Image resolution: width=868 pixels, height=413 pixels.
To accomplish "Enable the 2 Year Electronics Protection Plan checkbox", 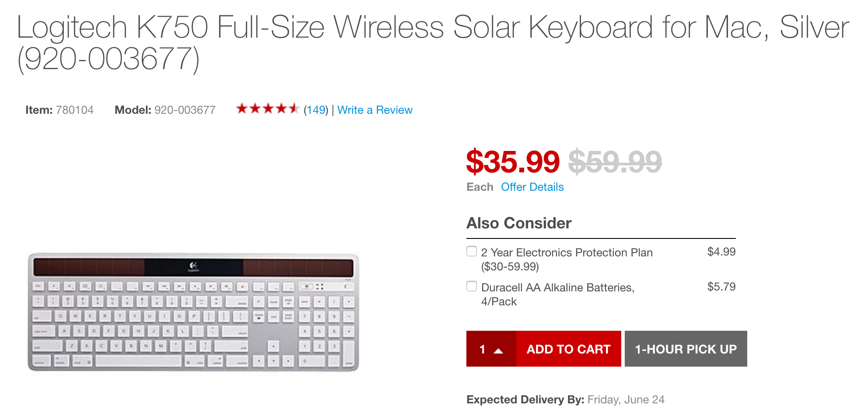I will pos(472,252).
